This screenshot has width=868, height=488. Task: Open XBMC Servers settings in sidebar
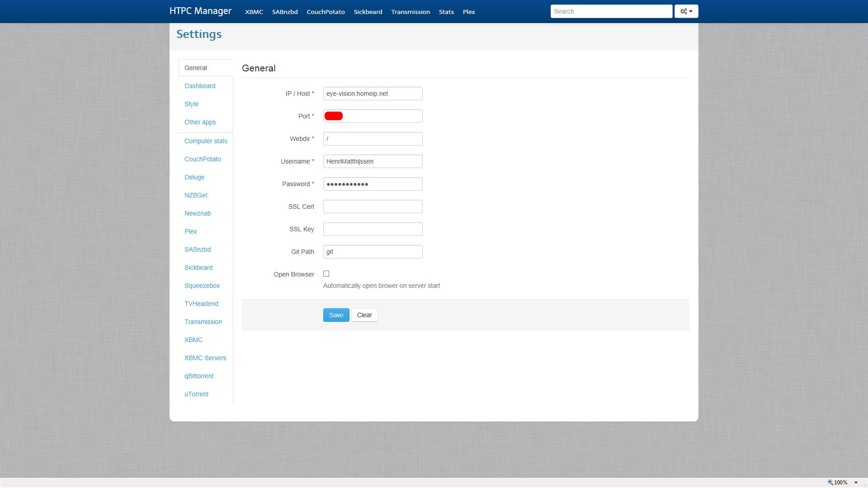pos(206,358)
